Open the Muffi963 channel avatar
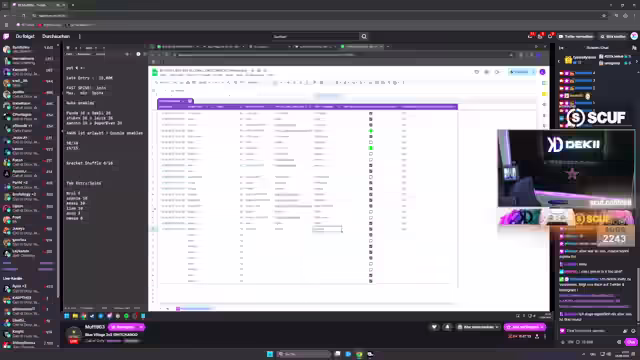This screenshot has height=360, width=640. 74,334
